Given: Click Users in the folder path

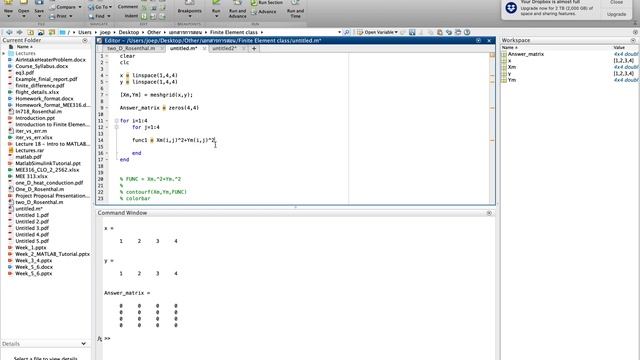Looking at the screenshot, I should pos(85,32).
